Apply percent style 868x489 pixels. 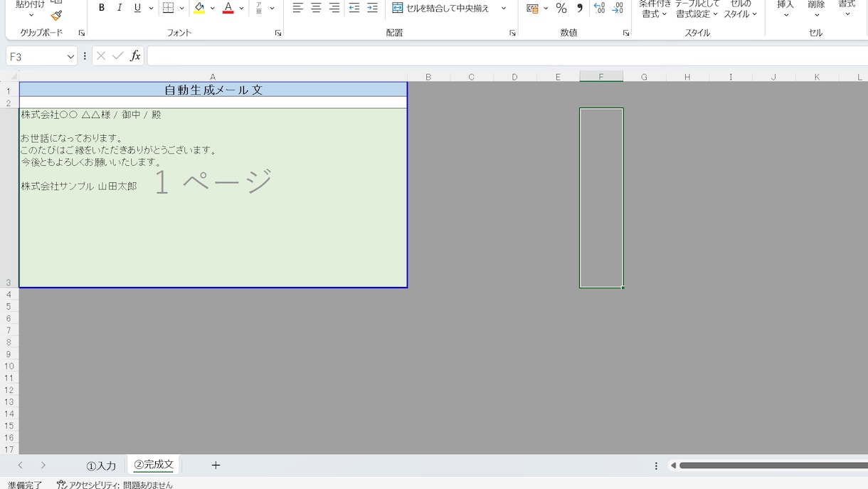[x=561, y=8]
